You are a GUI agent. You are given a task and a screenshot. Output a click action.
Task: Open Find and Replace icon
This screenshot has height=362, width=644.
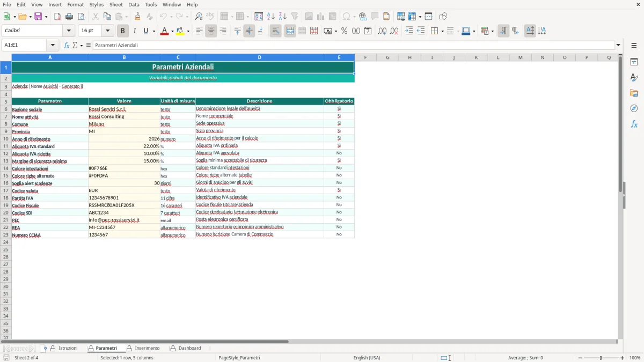coord(199,17)
